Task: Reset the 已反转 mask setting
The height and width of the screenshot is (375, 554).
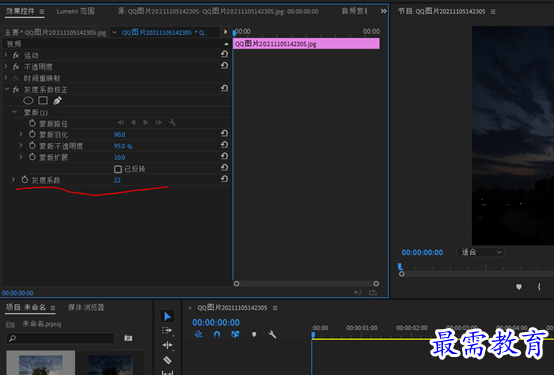Action: pos(224,168)
